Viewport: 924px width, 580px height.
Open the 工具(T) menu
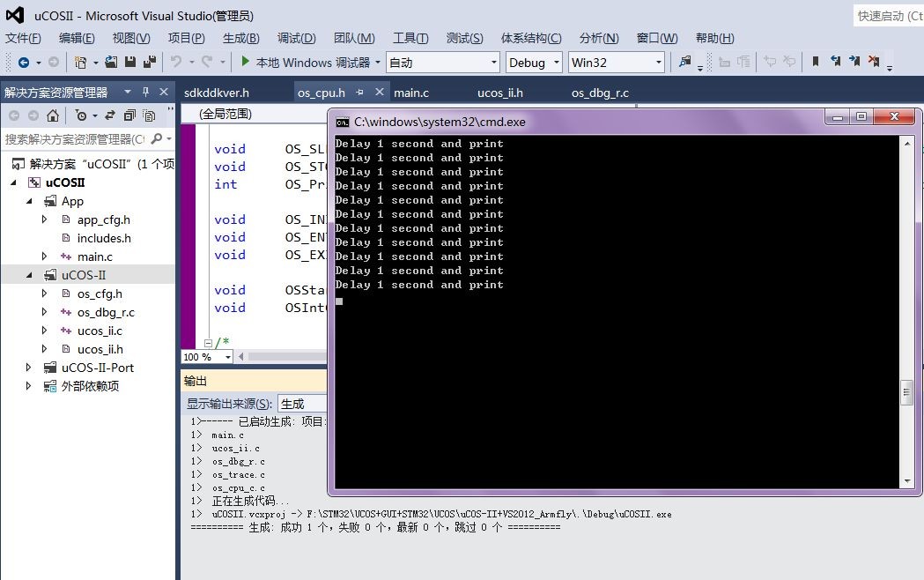[x=410, y=38]
